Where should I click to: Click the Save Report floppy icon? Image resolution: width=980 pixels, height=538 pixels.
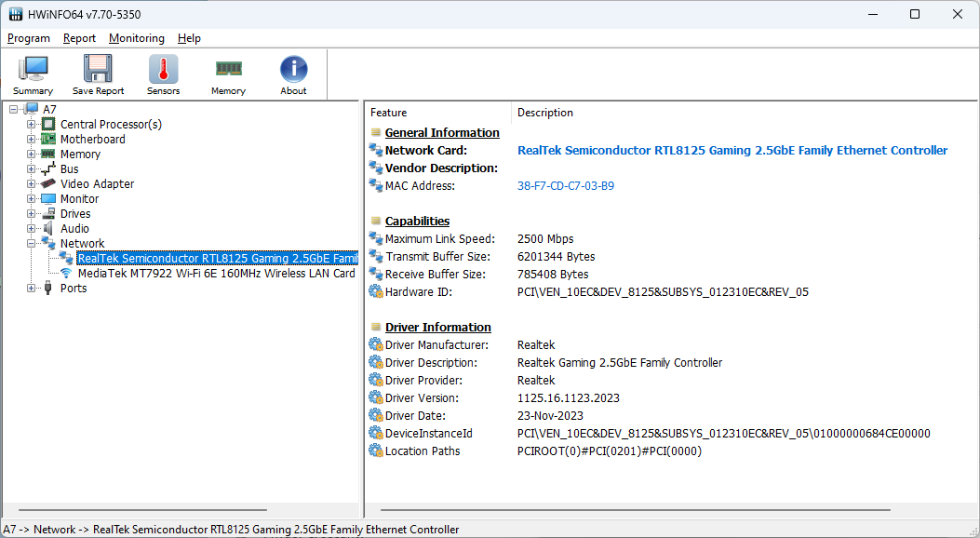98,68
